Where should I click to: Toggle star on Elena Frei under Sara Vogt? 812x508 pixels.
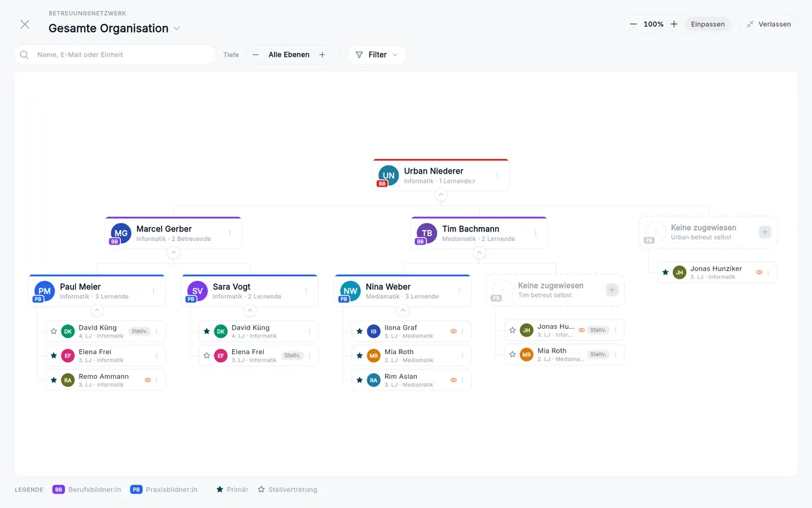(207, 356)
